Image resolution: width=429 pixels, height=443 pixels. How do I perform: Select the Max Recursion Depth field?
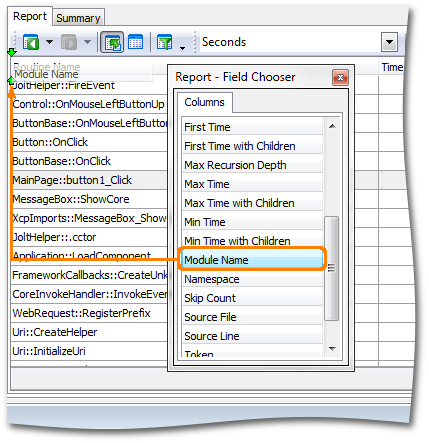point(252,165)
